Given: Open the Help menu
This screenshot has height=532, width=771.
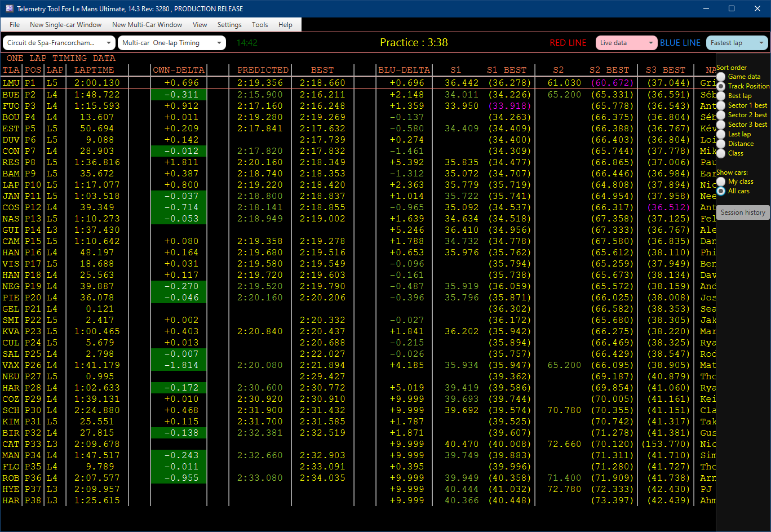Looking at the screenshot, I should click(x=286, y=25).
